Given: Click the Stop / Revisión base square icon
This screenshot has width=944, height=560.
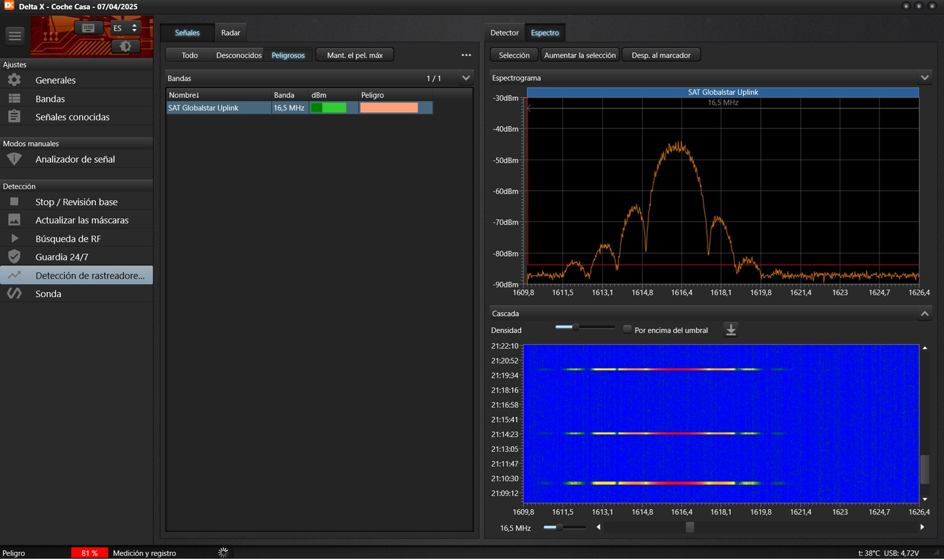Looking at the screenshot, I should pos(14,201).
